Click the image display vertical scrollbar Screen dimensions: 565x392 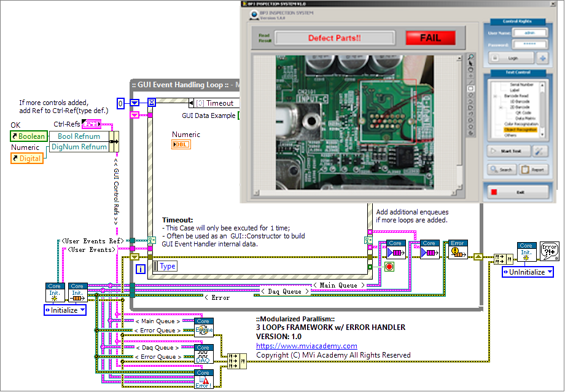tap(459, 122)
